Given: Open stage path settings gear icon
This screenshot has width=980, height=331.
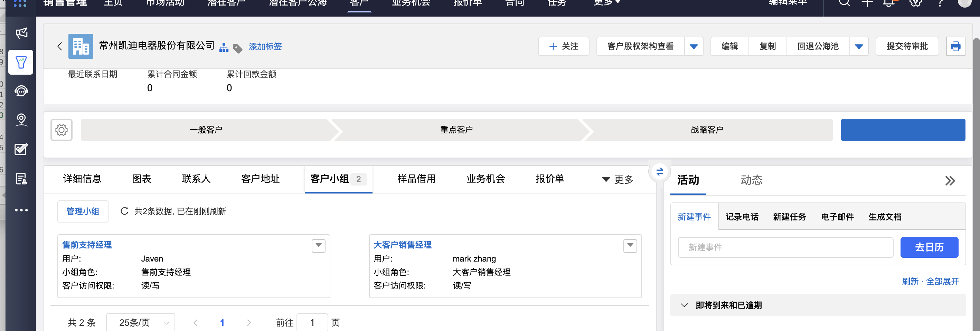Looking at the screenshot, I should point(61,130).
